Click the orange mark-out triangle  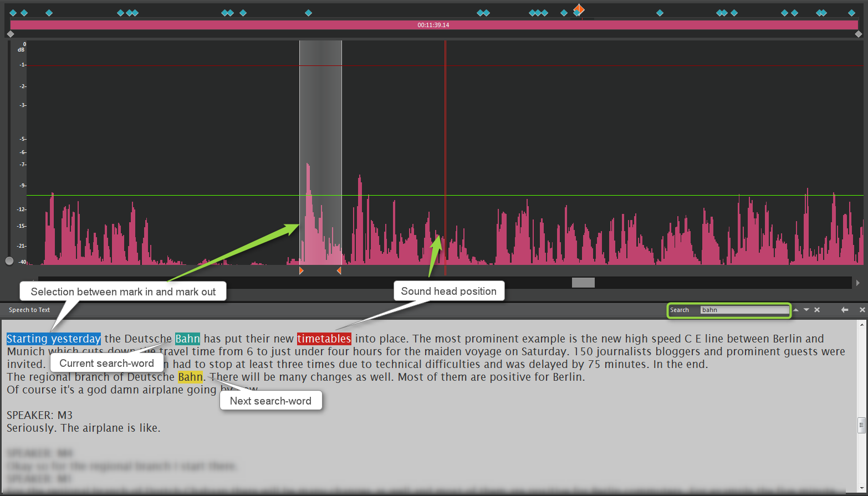(339, 270)
